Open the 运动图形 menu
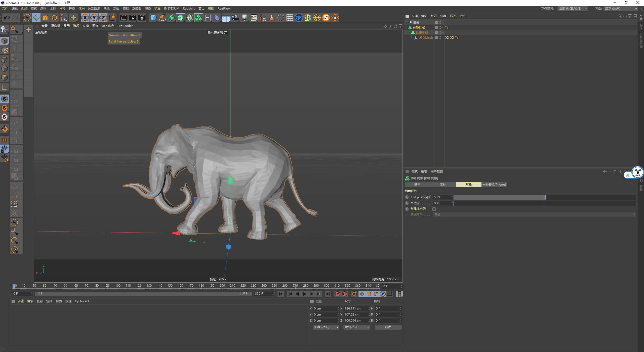Screen dimensions: 644x352 pos(94,9)
